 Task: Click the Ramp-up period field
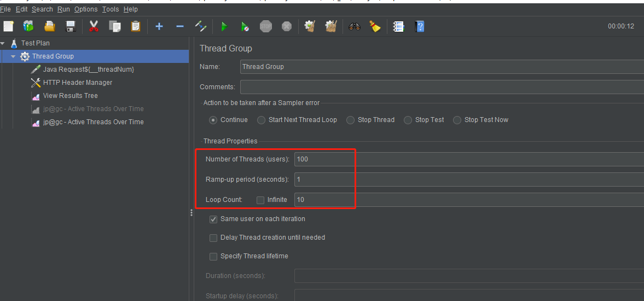point(469,180)
